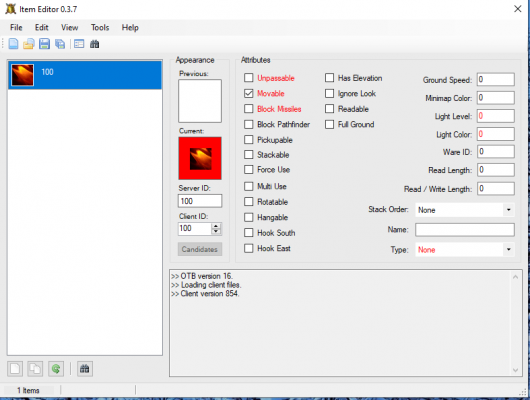
Task: Expand the Stack Order dropdown
Action: [508, 210]
